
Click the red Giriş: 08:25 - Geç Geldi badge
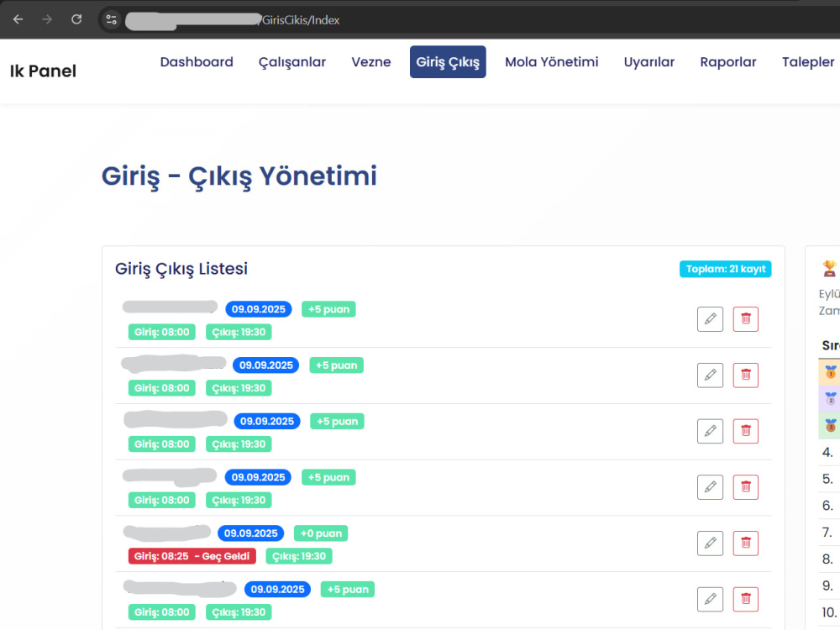[x=192, y=556]
